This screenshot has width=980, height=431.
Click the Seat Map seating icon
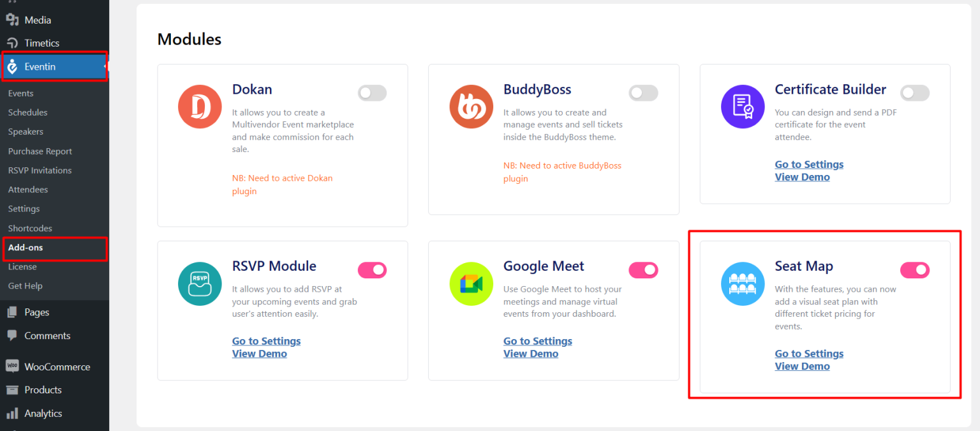point(743,284)
